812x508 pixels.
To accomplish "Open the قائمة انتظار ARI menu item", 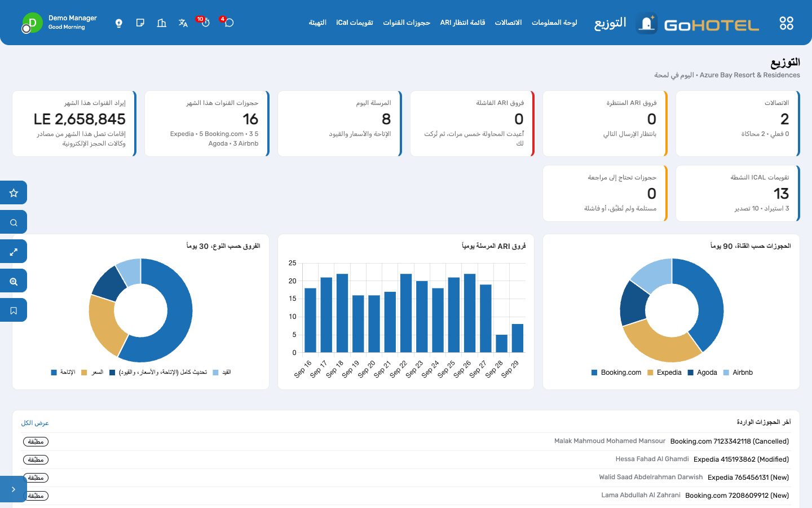I will pos(462,23).
